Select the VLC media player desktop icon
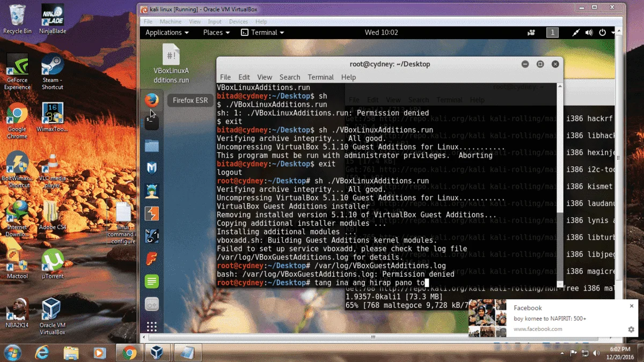Image resolution: width=644 pixels, height=362 pixels. click(53, 171)
